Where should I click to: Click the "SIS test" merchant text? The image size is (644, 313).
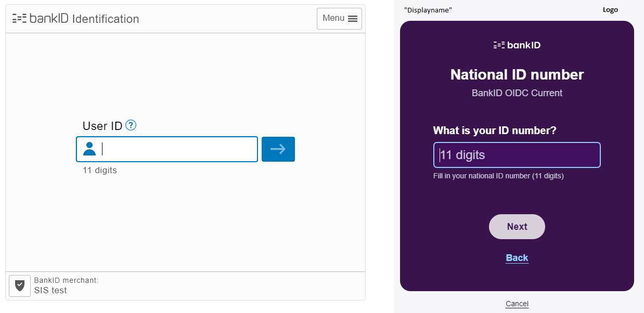pyautogui.click(x=50, y=291)
